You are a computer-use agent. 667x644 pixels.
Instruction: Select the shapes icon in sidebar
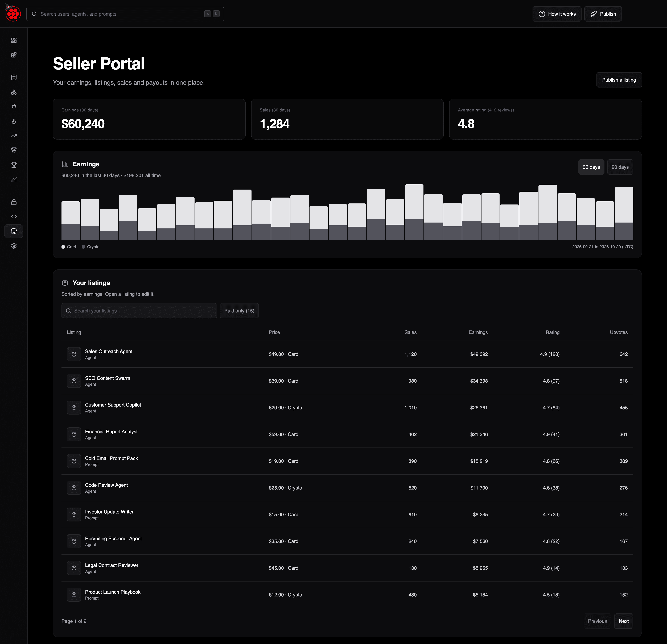click(x=14, y=92)
